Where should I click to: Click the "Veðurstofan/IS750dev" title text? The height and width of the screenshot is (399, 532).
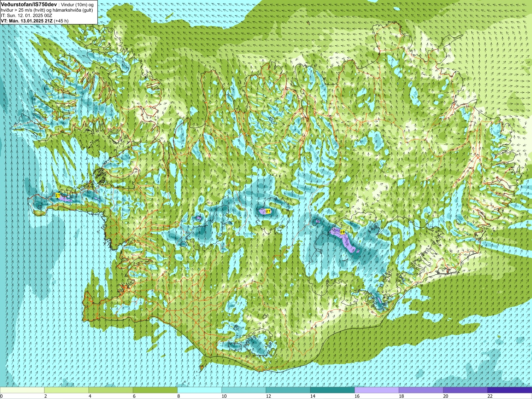coord(29,4)
